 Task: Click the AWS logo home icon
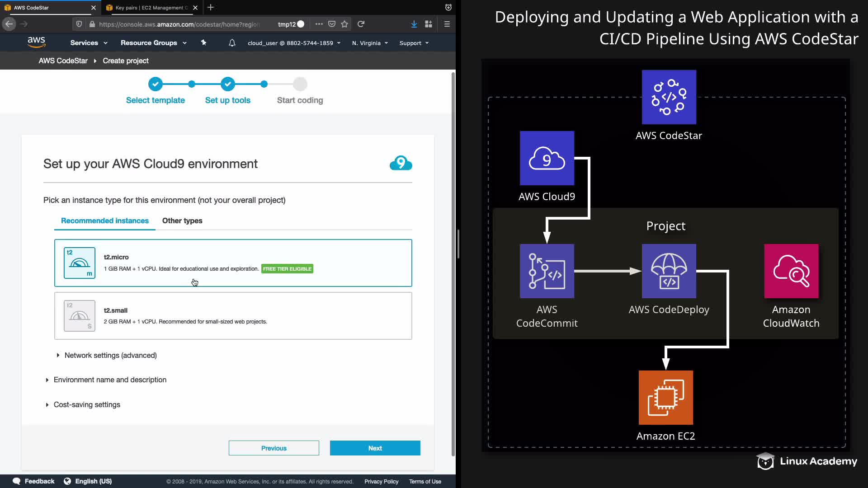[x=36, y=42]
